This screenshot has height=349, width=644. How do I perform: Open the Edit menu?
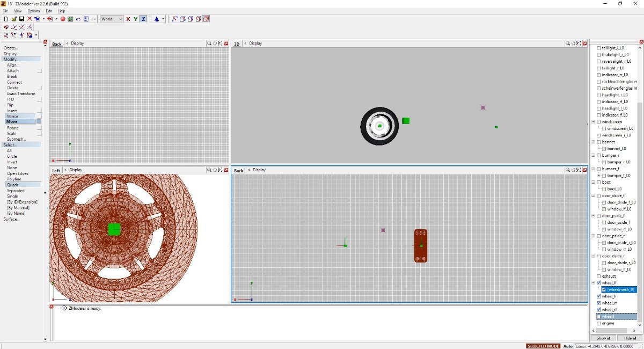click(49, 11)
